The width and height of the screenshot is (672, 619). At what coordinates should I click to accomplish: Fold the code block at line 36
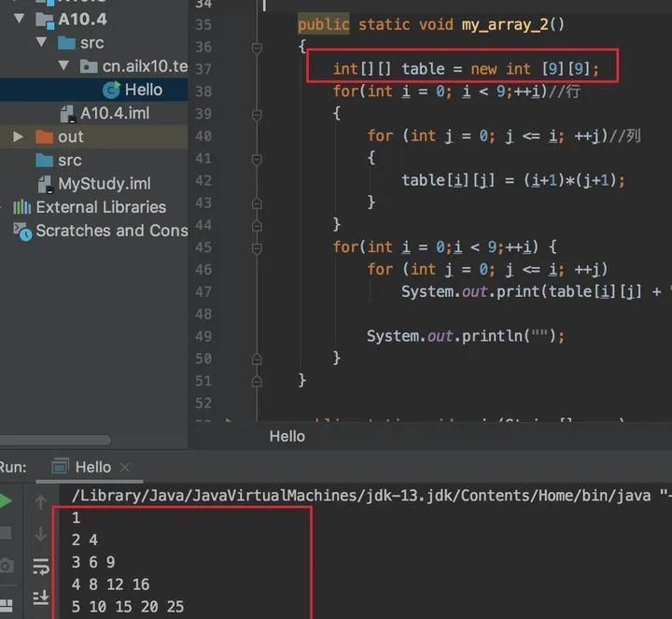(x=257, y=47)
